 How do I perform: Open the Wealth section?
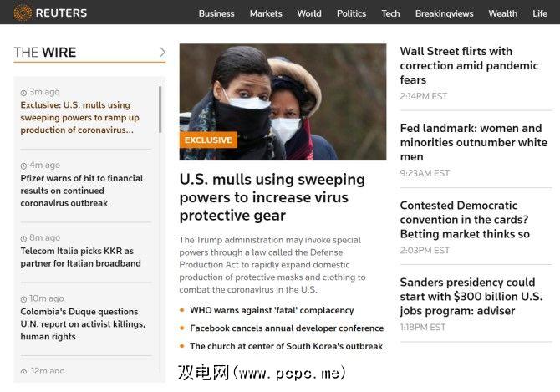click(503, 13)
